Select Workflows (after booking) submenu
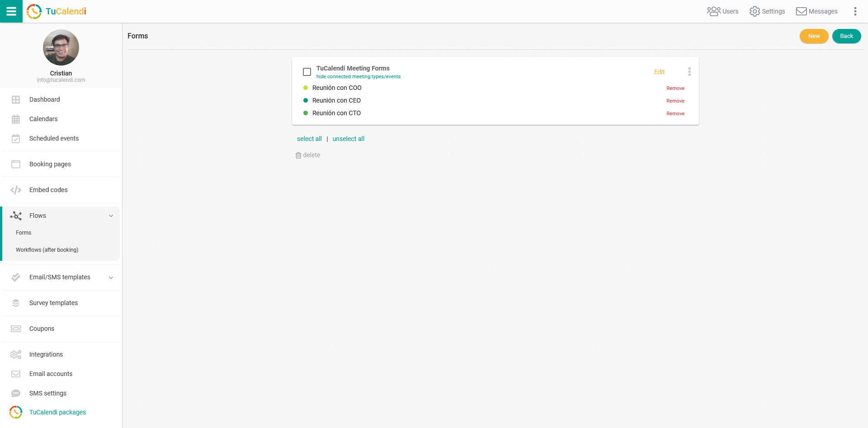This screenshot has height=428, width=868. [47, 250]
